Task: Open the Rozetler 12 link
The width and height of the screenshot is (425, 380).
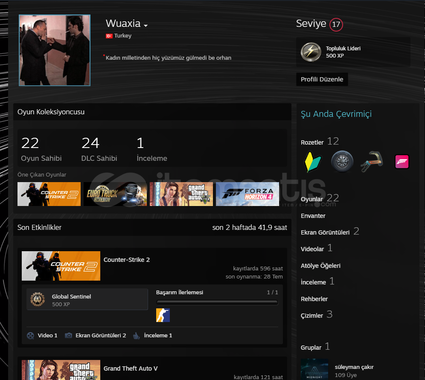Action: coord(319,141)
